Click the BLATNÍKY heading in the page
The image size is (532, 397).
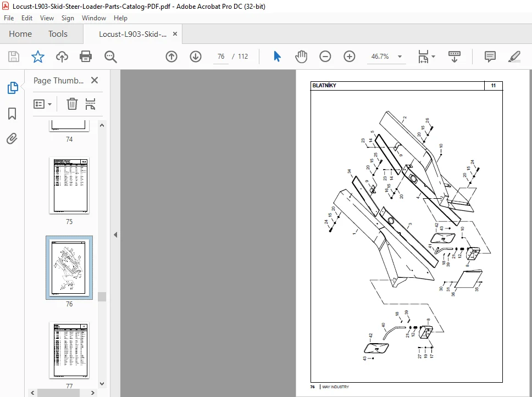pos(324,86)
